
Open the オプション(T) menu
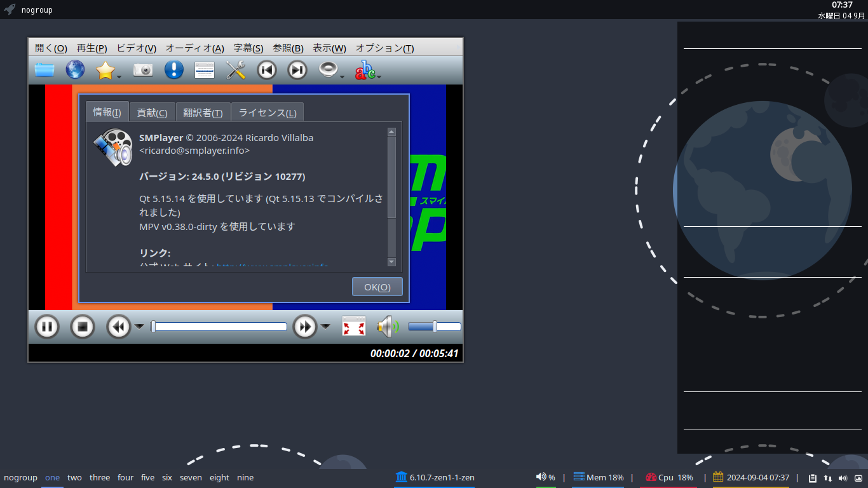pyautogui.click(x=384, y=48)
